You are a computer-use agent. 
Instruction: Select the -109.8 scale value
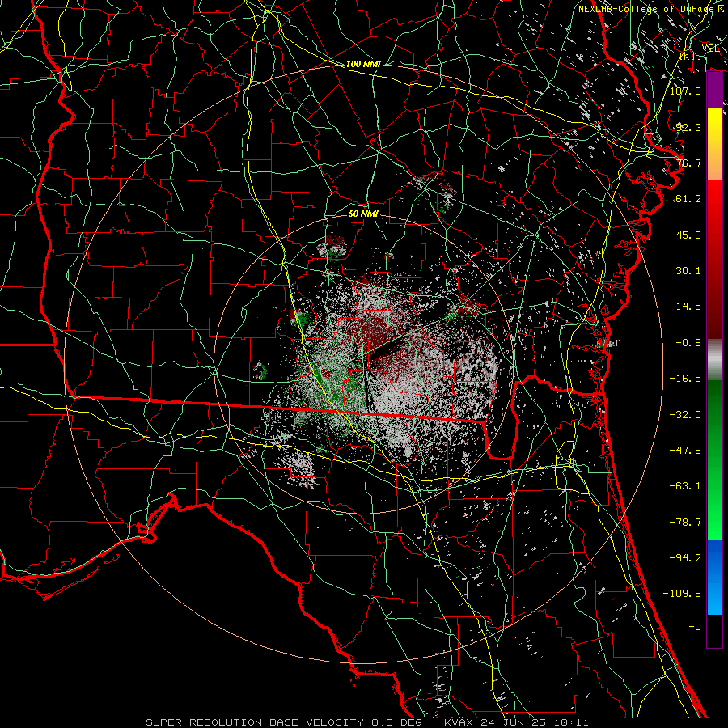tap(682, 594)
